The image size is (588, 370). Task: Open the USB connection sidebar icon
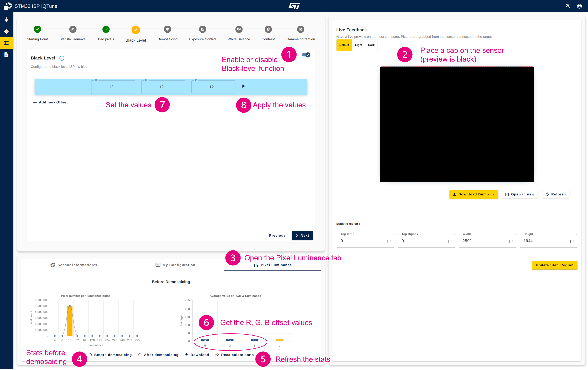click(x=6, y=20)
